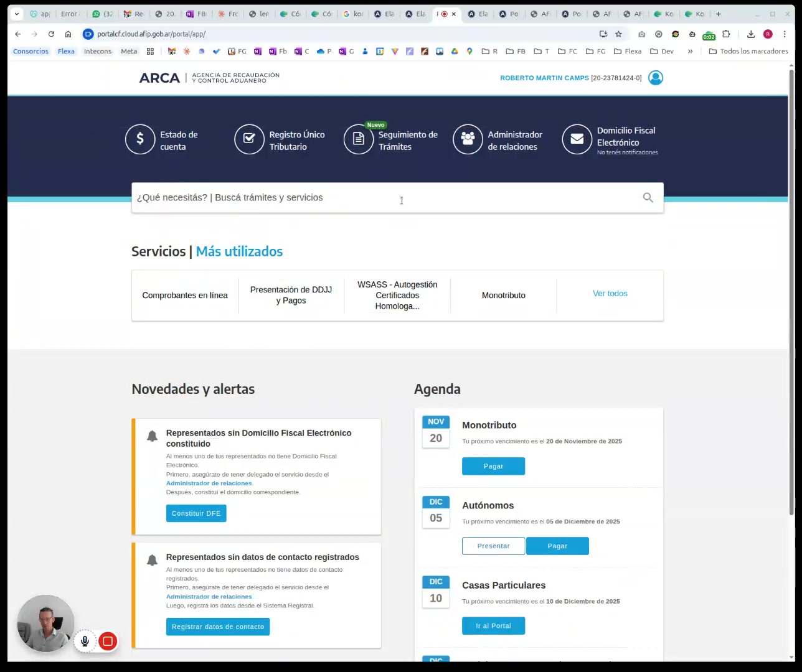The width and height of the screenshot is (802, 672).
Task: Open the Dev bookmarks folder
Action: tap(662, 51)
